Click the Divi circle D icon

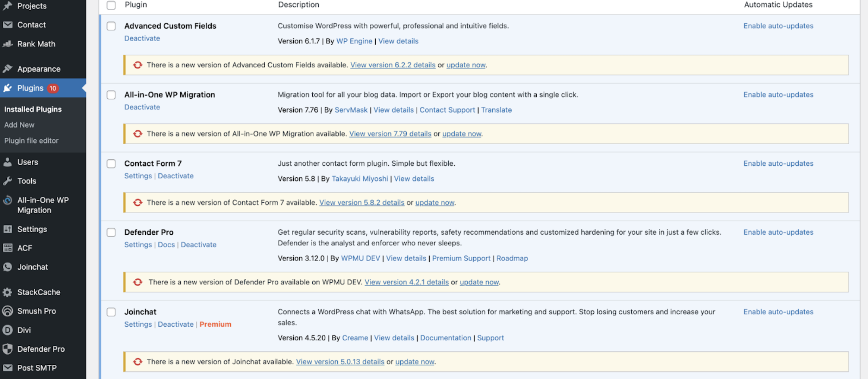[8, 330]
